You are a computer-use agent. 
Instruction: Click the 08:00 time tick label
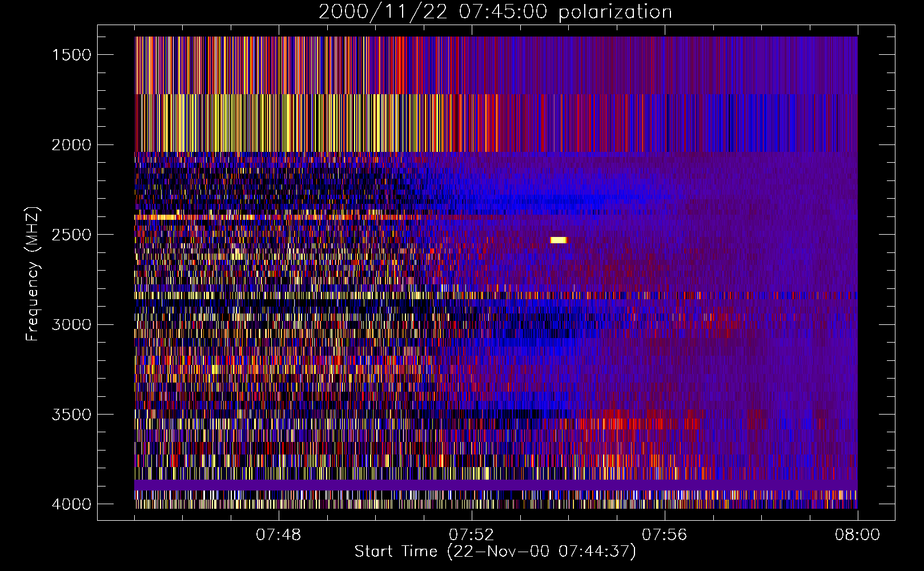(x=857, y=535)
